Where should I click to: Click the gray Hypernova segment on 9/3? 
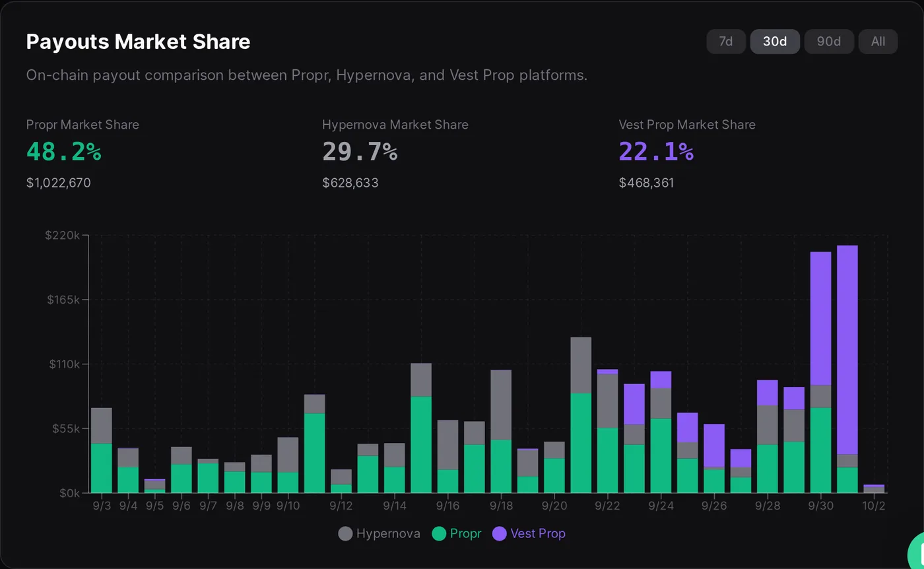102,426
